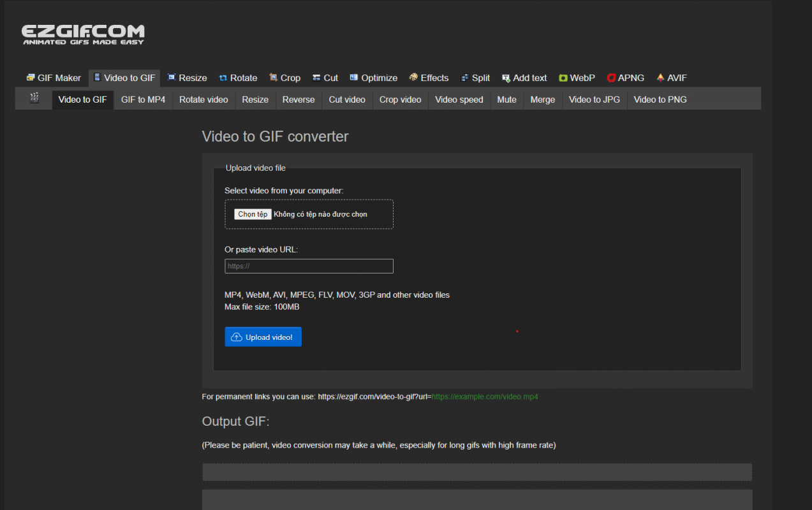Switch to the GIF to MP4 tab
This screenshot has height=510, width=812.
(x=144, y=99)
